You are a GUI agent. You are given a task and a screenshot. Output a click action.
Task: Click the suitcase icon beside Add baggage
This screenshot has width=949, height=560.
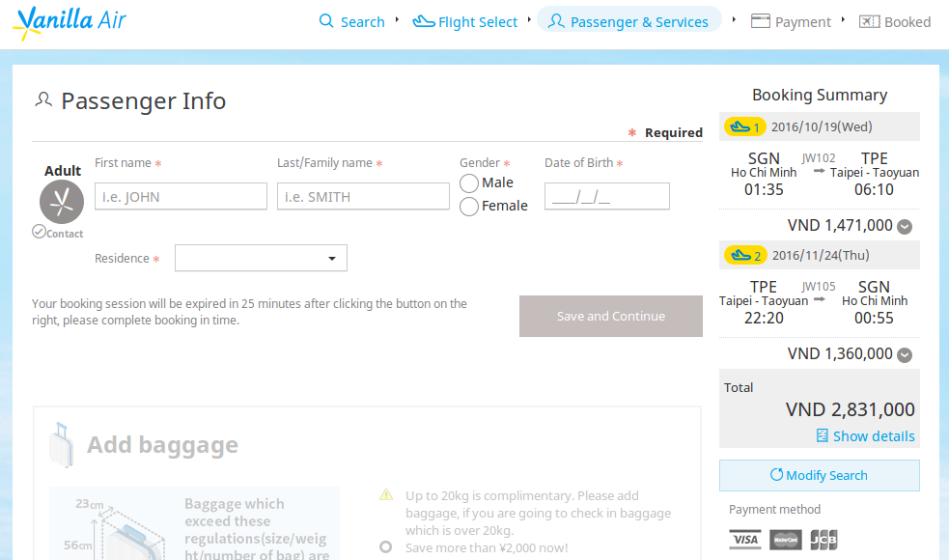point(61,445)
